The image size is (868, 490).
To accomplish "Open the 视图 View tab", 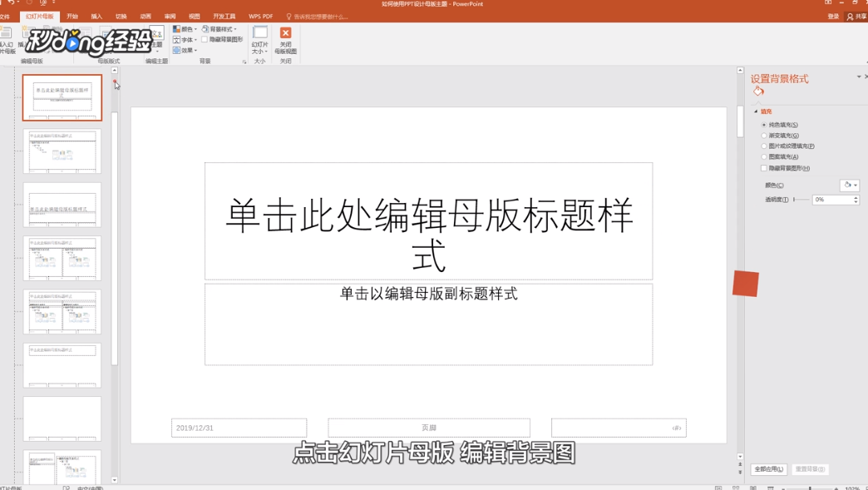I will coord(195,17).
